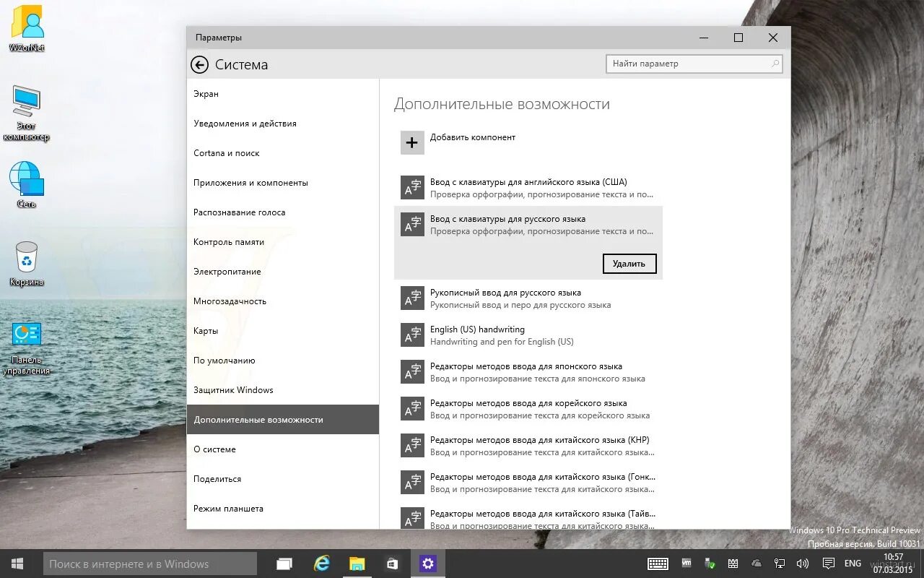This screenshot has height=578, width=924.
Task: Click the back arrow in Settings
Action: coord(199,64)
